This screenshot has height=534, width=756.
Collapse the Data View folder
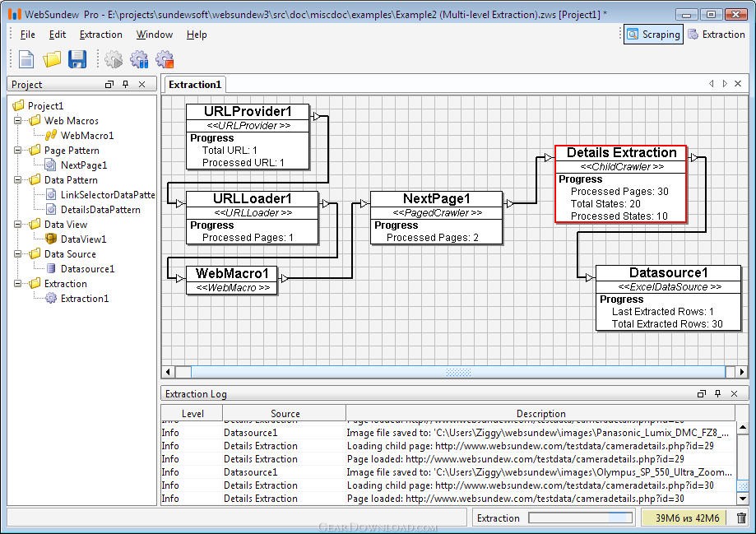click(18, 225)
